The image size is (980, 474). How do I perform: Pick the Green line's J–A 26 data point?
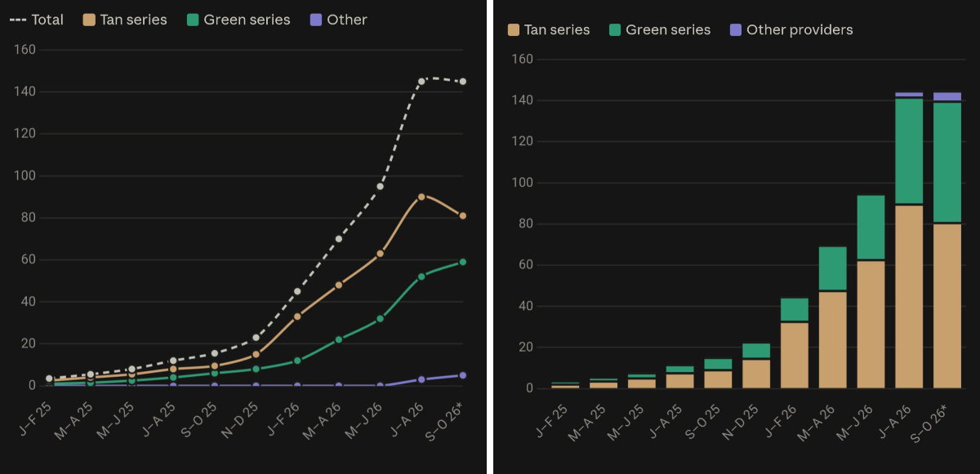pos(421,277)
